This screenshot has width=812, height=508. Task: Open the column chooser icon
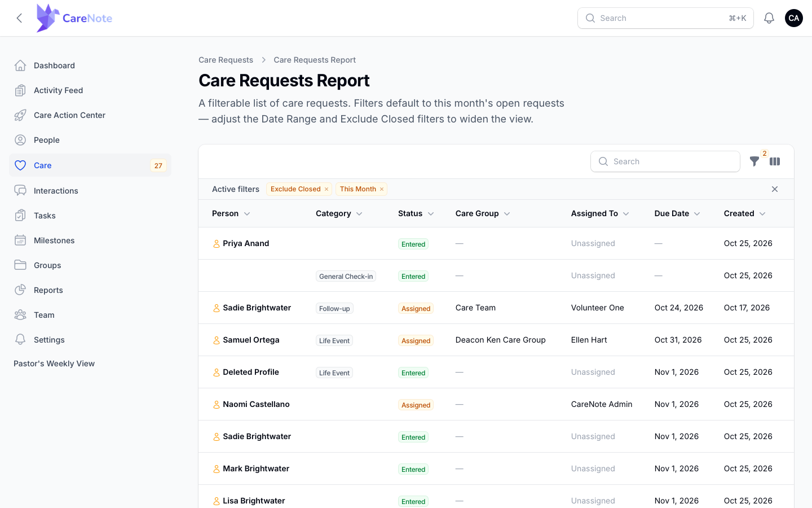click(x=775, y=161)
